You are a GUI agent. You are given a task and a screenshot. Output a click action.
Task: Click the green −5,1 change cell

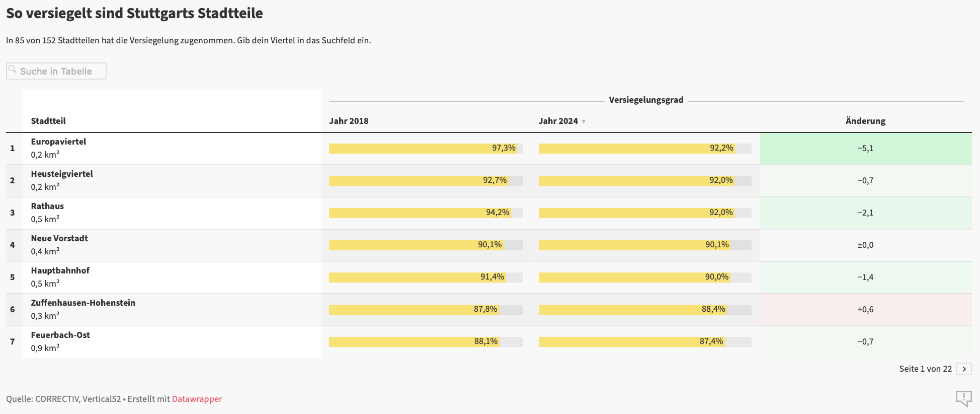coord(865,148)
